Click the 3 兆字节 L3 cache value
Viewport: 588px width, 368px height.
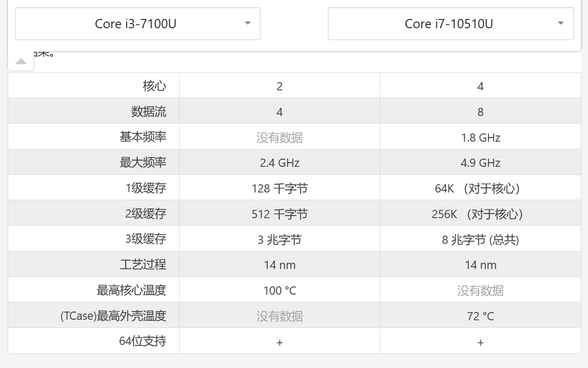pos(279,240)
